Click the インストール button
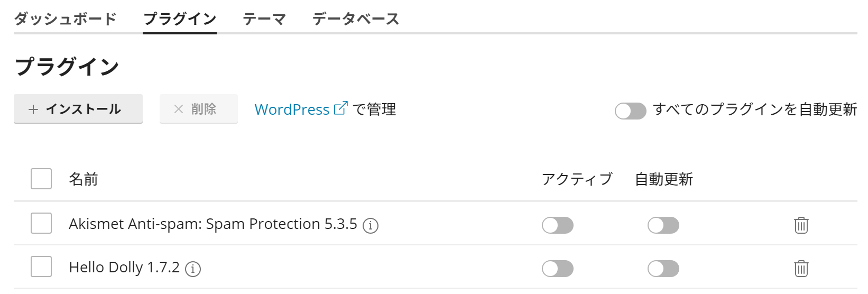 pos(78,109)
